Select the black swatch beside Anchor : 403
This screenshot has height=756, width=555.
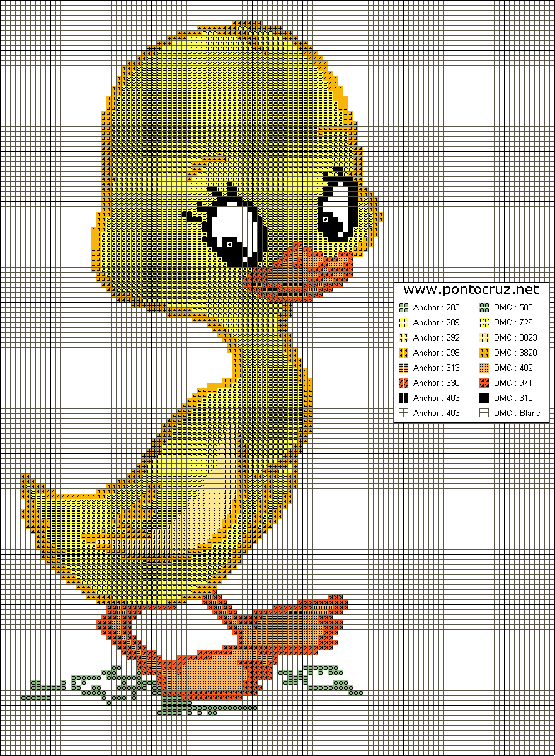click(403, 398)
